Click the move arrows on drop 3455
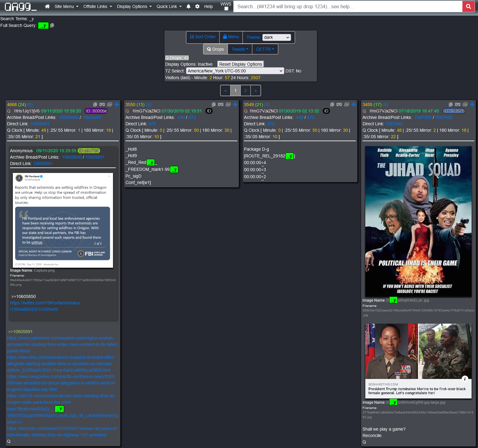Viewport: 478px width, 448px height. [472, 105]
